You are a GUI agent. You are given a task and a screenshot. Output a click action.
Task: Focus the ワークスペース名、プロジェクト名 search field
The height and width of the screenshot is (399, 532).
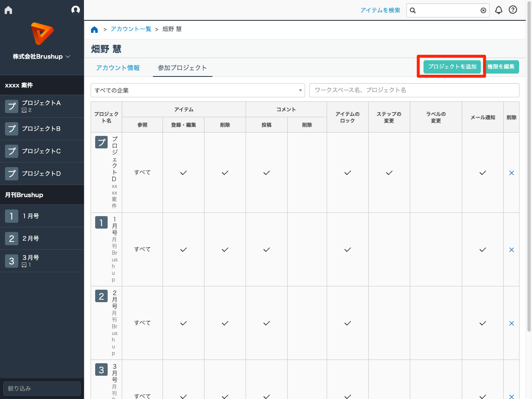pos(414,90)
